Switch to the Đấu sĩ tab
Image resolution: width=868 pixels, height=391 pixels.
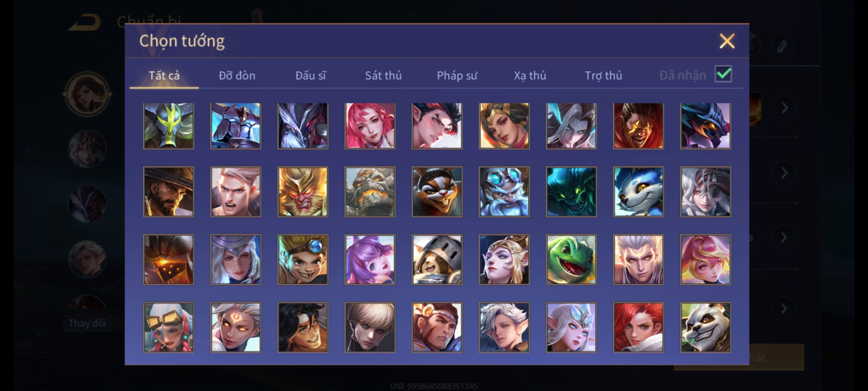(x=310, y=75)
